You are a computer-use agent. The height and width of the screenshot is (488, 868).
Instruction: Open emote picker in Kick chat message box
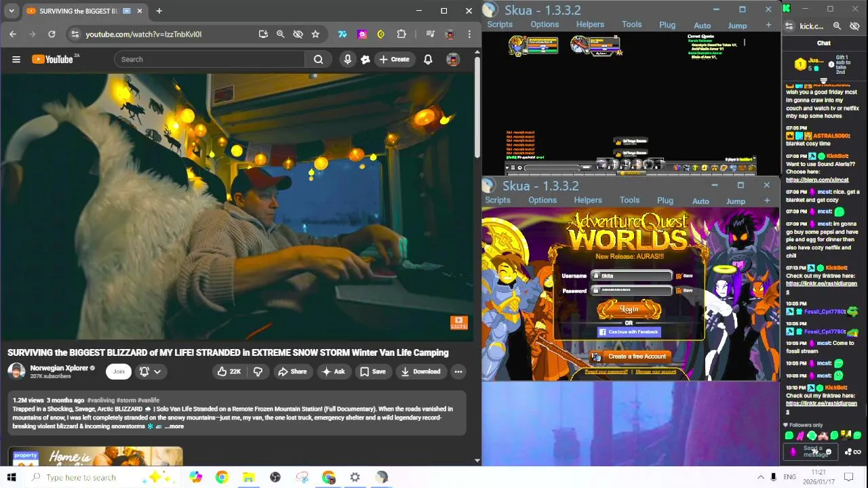point(829,452)
